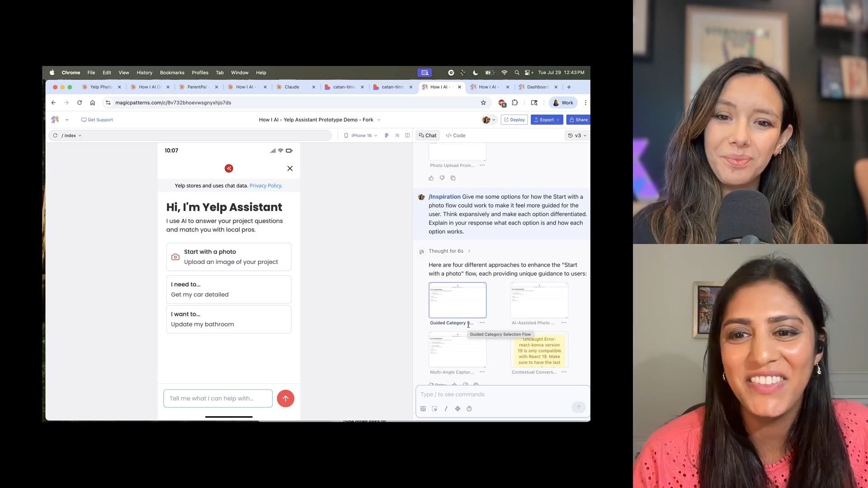Submit the Yelp Assistant message arrow

[286, 399]
